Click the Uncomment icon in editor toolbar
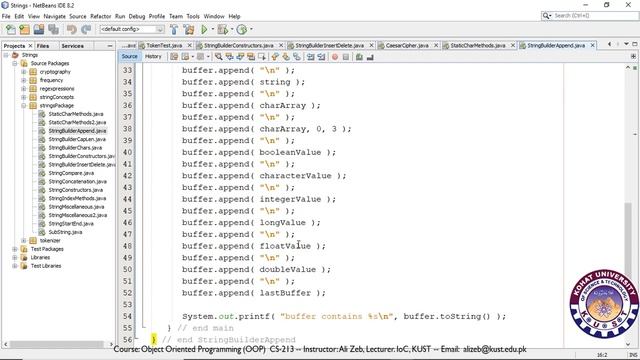Screen dimensions: 640x360 click(370, 57)
